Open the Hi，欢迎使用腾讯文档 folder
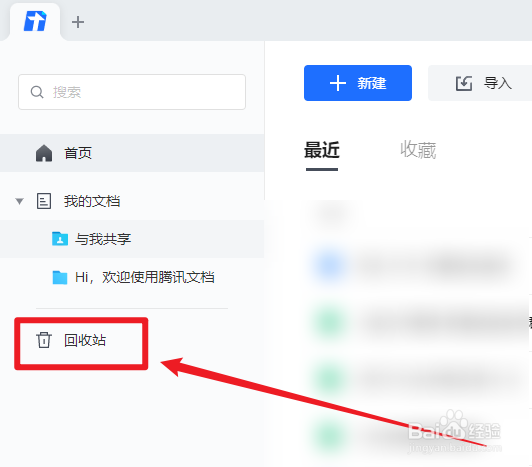This screenshot has height=467, width=532. (132, 277)
